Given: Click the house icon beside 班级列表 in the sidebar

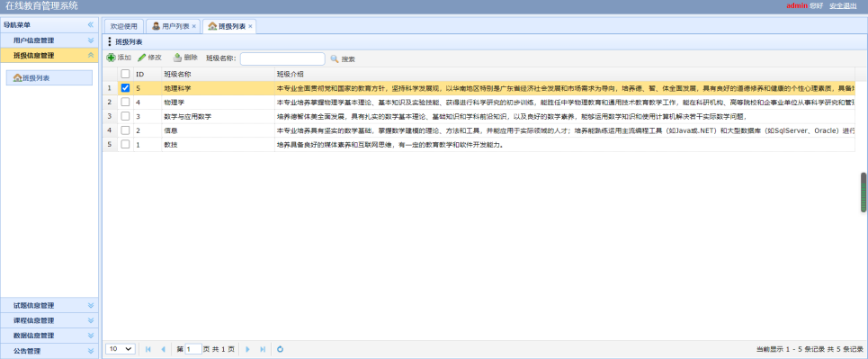Looking at the screenshot, I should coord(18,78).
